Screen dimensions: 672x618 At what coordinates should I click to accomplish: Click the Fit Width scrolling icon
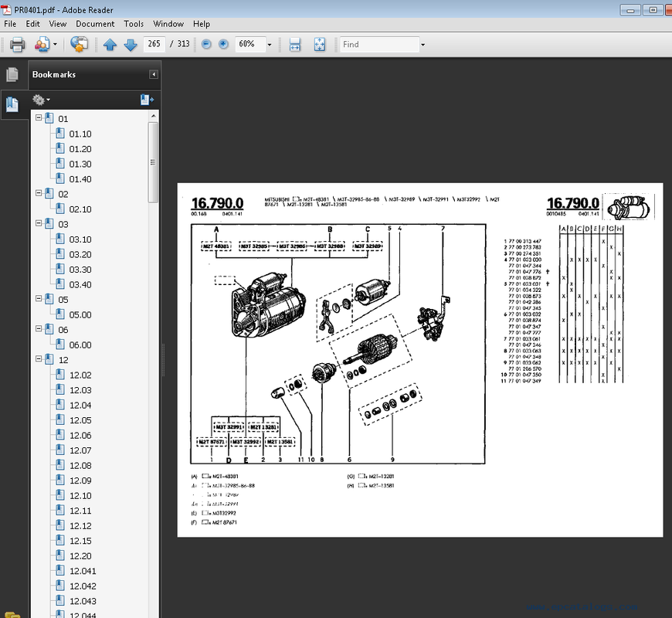[295, 44]
